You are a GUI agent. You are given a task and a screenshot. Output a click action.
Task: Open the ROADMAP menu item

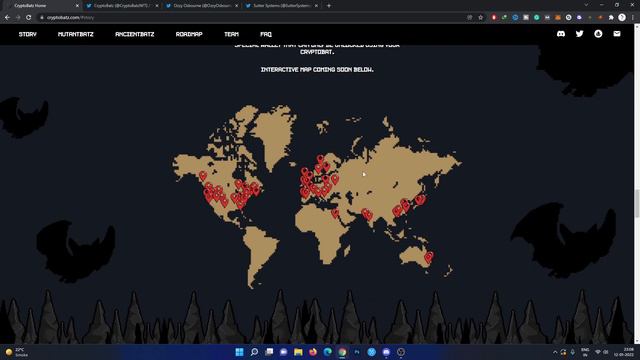click(189, 34)
